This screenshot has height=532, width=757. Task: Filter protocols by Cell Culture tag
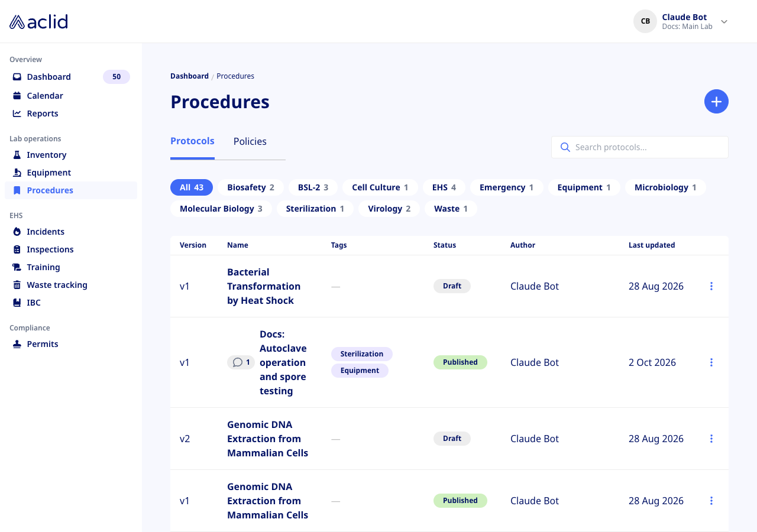380,187
